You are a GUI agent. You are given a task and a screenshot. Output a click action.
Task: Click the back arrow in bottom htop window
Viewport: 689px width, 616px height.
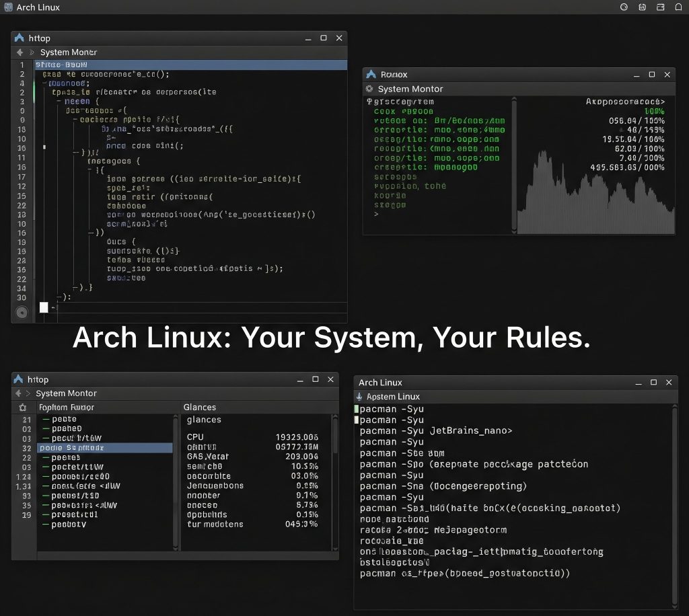(x=18, y=393)
